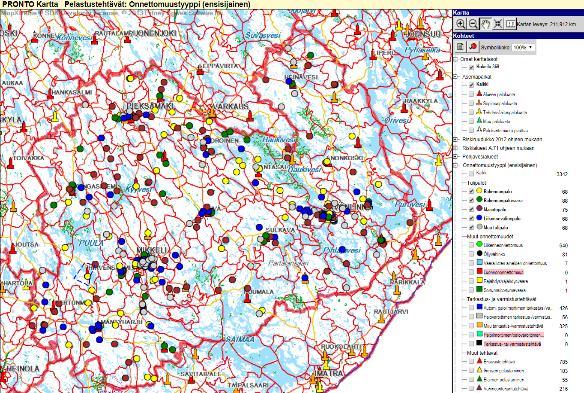Activate the pan hand tool

tap(485, 24)
